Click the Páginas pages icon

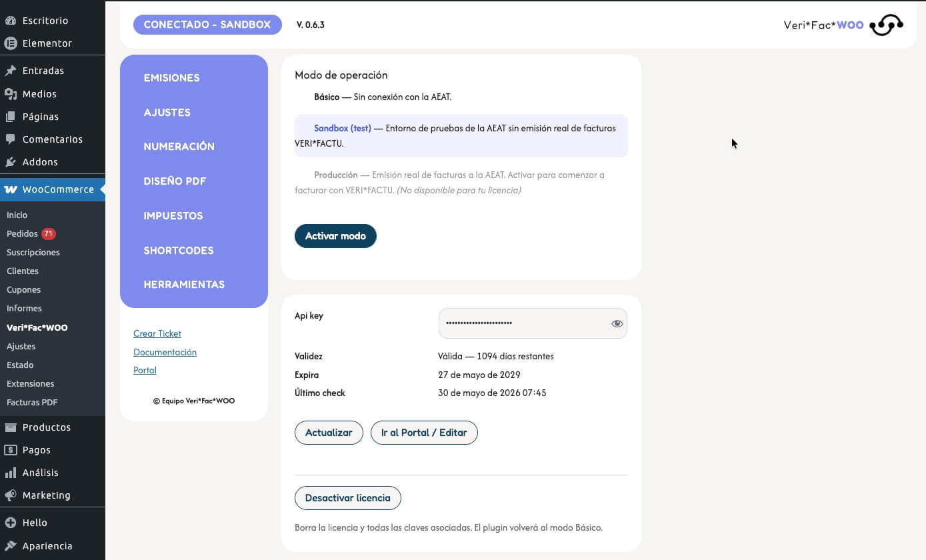pos(11,117)
